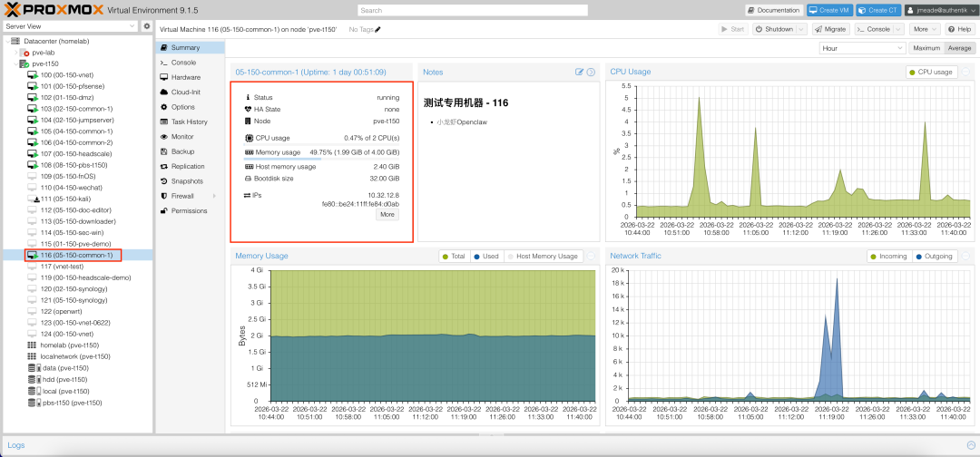Viewport: 980px width, 457px height.
Task: Open the Cloud-Init configuration page
Action: click(185, 92)
